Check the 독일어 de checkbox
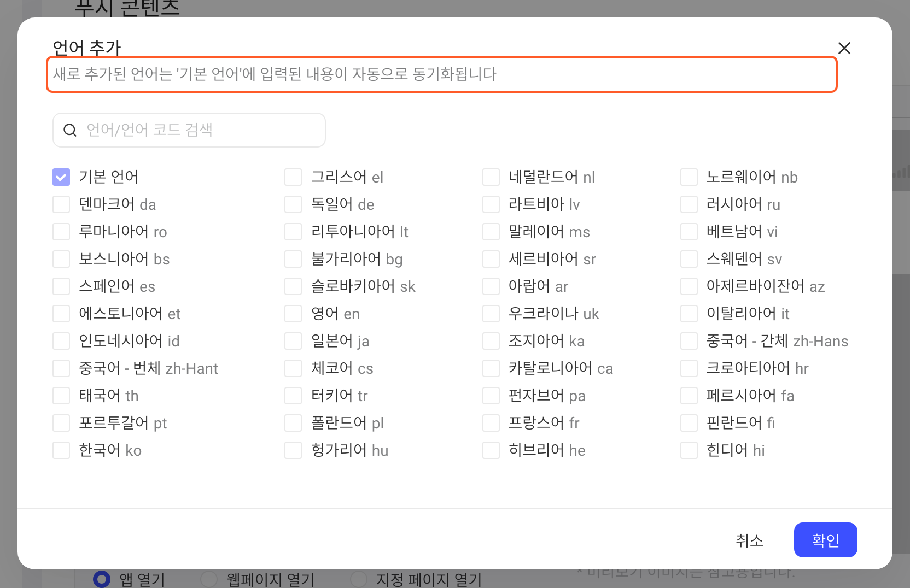910x588 pixels. (293, 204)
